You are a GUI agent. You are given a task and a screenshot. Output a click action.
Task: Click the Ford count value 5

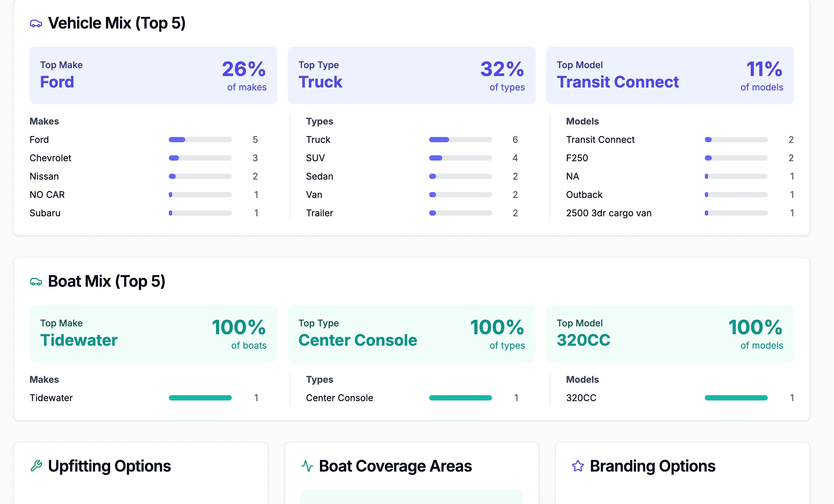255,140
